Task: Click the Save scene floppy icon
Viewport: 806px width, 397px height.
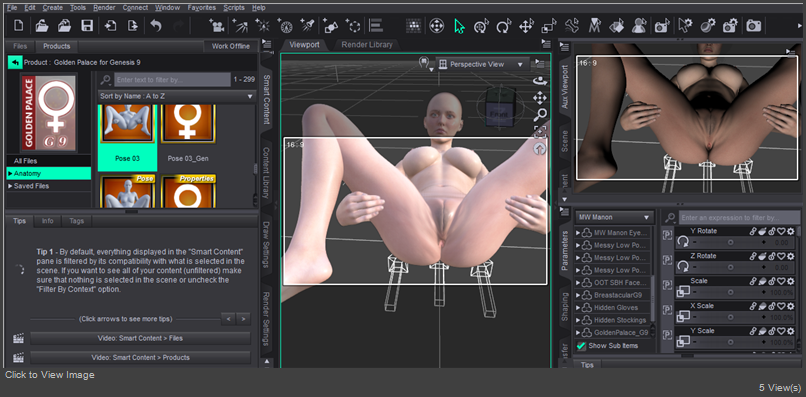Action: pyautogui.click(x=87, y=25)
